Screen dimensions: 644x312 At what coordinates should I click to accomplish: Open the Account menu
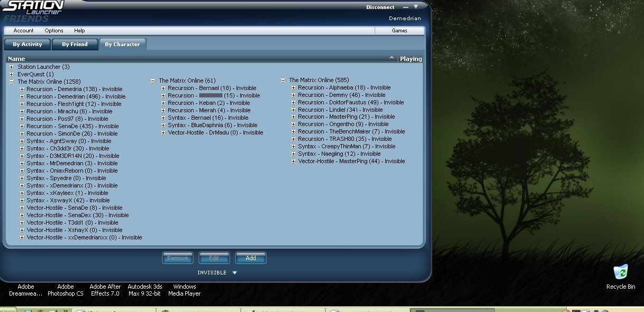pyautogui.click(x=23, y=31)
